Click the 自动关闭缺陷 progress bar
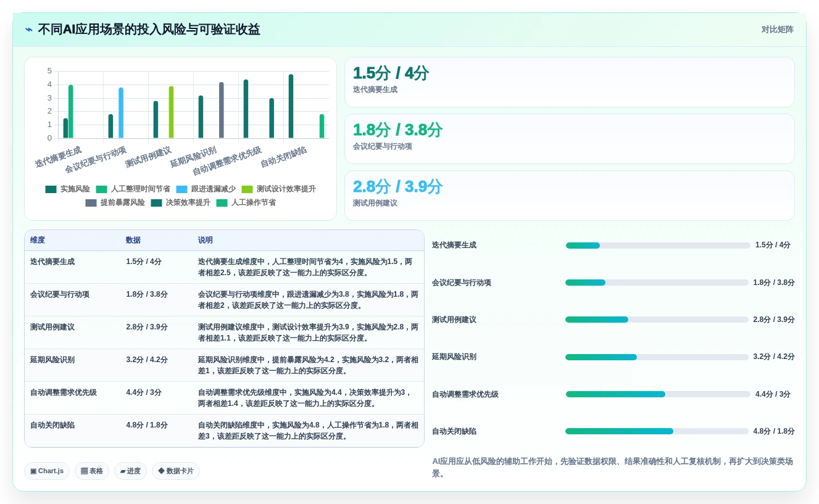Image resolution: width=819 pixels, height=504 pixels. click(x=657, y=431)
